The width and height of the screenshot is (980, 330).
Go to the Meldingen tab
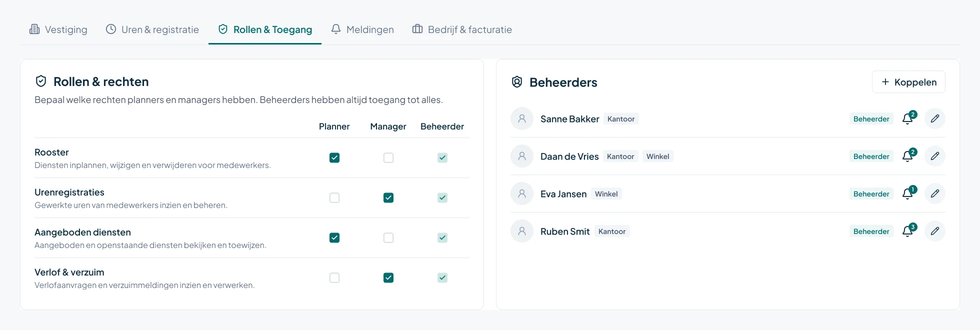click(362, 29)
